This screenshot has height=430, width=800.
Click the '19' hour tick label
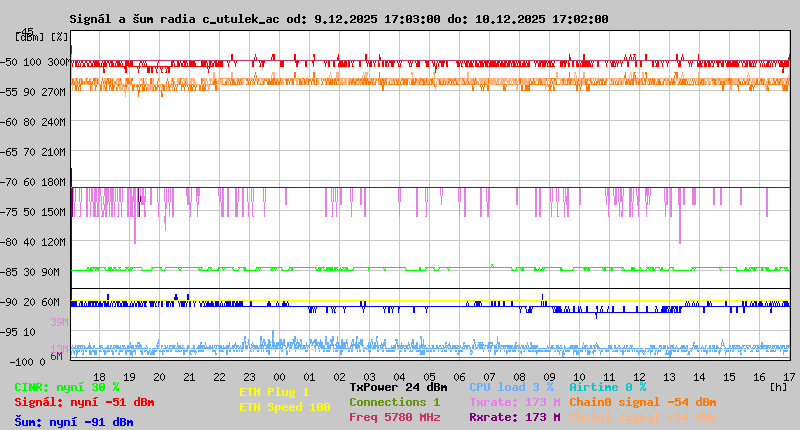tap(130, 377)
